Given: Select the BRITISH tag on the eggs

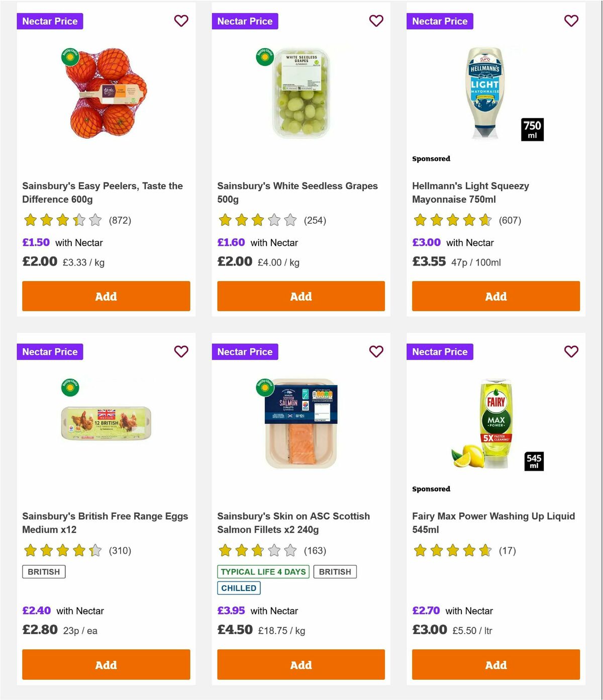Looking at the screenshot, I should pos(43,572).
